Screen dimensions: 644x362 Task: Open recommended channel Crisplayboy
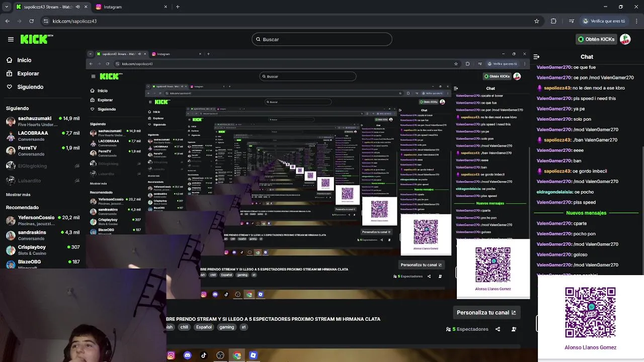(43, 250)
